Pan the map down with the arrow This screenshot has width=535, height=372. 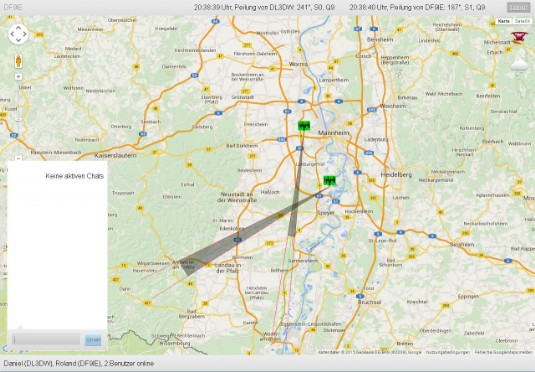pos(18,41)
